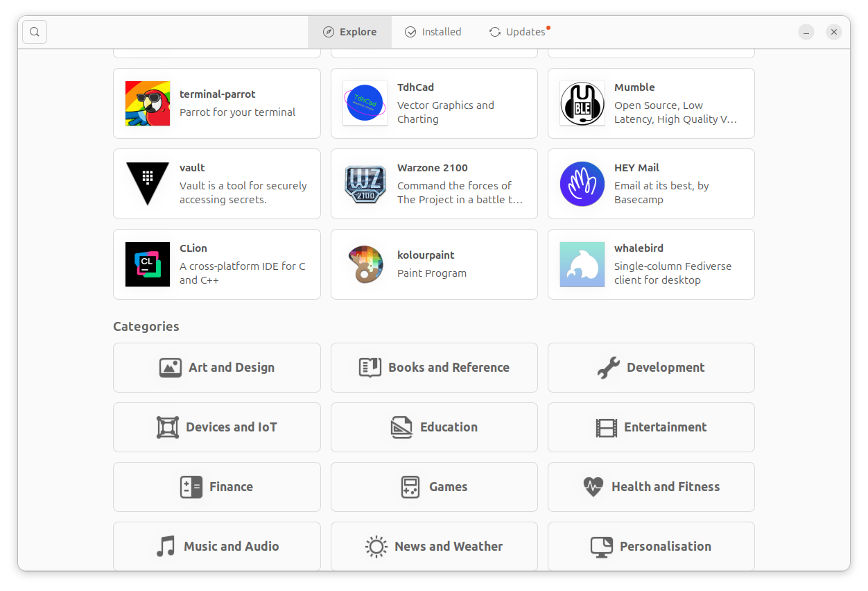Click the terminal-parrot app icon
Screen dimensions: 868x591
(x=148, y=103)
